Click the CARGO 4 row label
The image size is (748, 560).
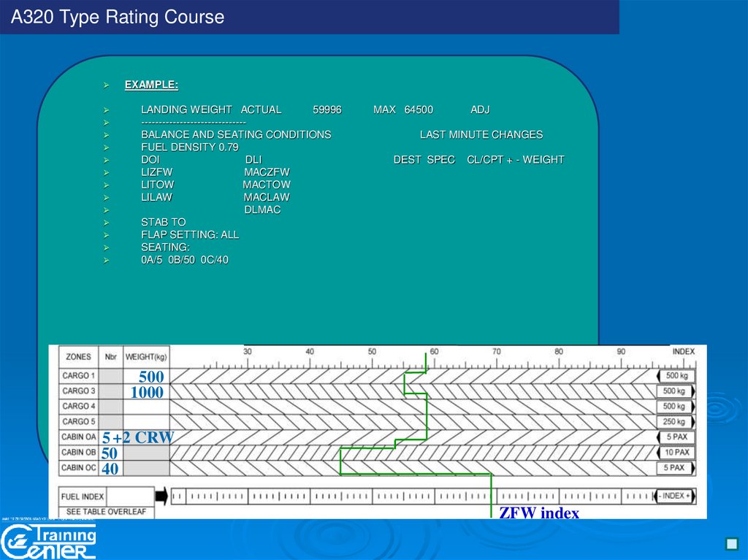tap(79, 407)
